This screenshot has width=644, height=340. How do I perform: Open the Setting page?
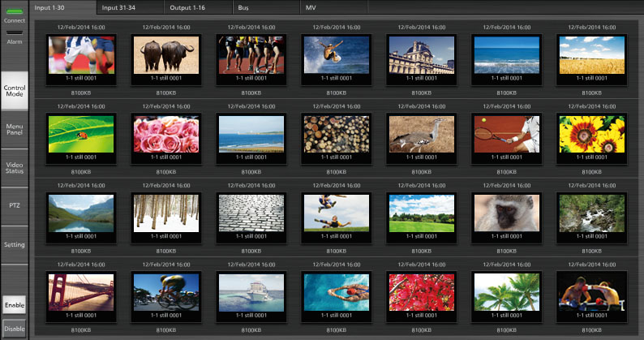[14, 243]
